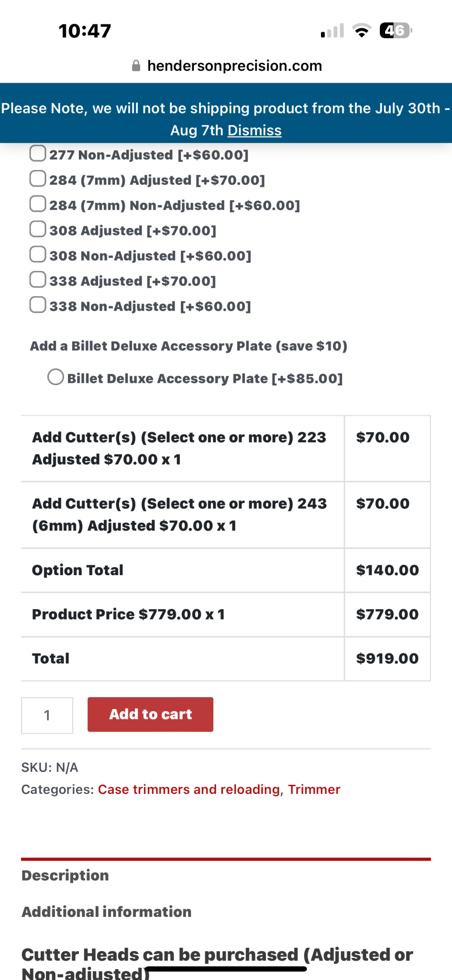Tick the 338 Non-Adjusted checkbox
452x980 pixels.
[x=38, y=305]
